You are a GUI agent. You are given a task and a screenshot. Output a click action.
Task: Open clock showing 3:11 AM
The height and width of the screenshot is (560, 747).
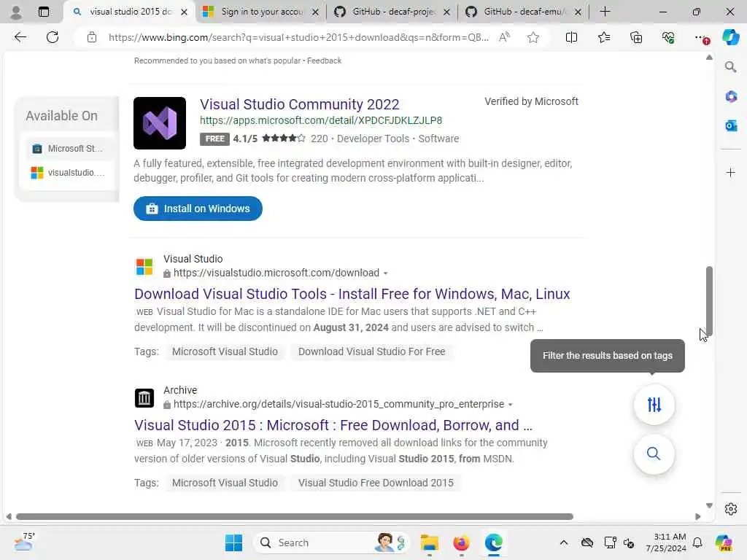[x=666, y=542]
